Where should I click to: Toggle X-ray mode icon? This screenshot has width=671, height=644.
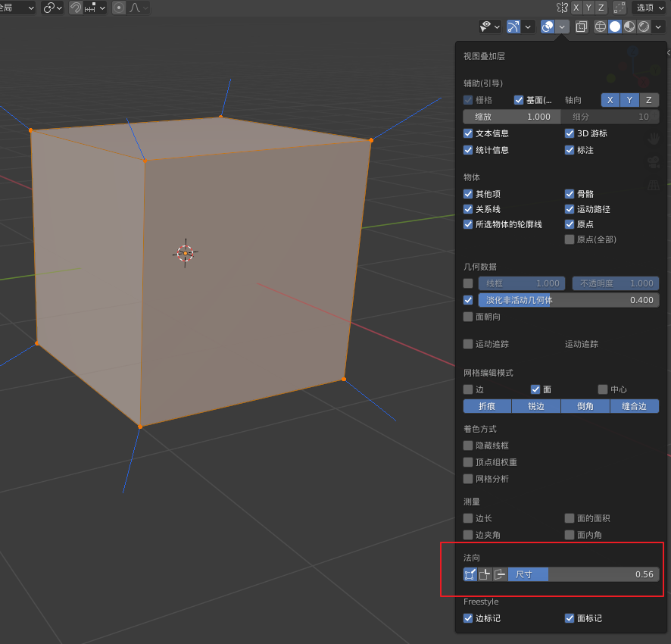coord(581,27)
